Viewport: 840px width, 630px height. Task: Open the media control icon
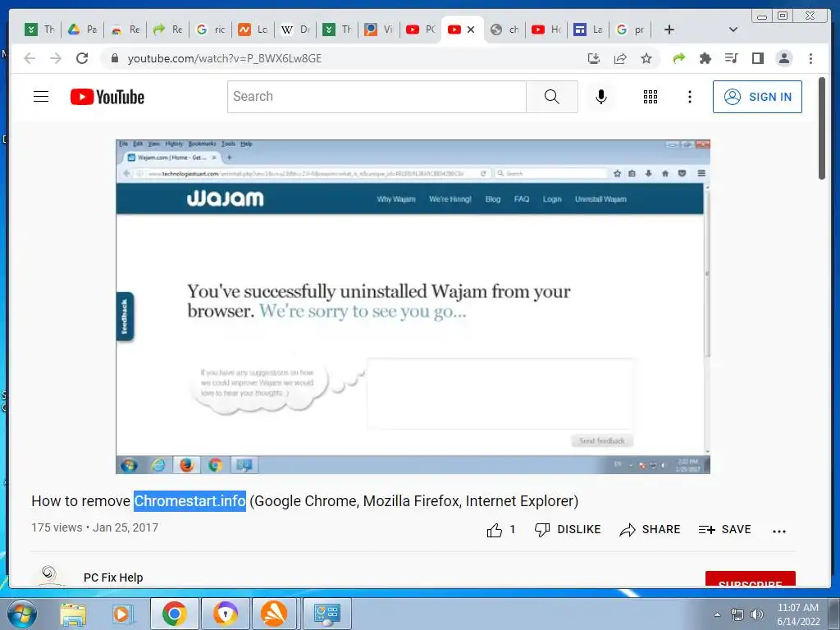click(x=731, y=58)
